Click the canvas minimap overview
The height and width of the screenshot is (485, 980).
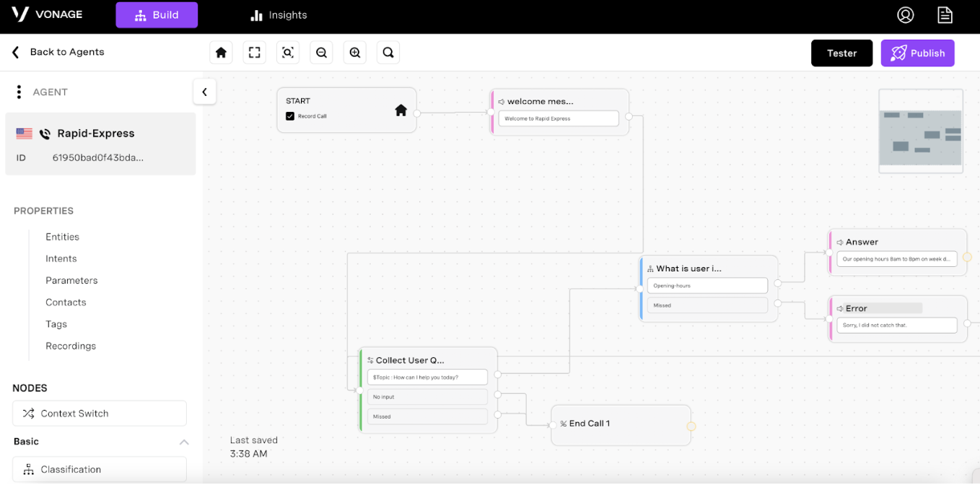click(x=920, y=131)
